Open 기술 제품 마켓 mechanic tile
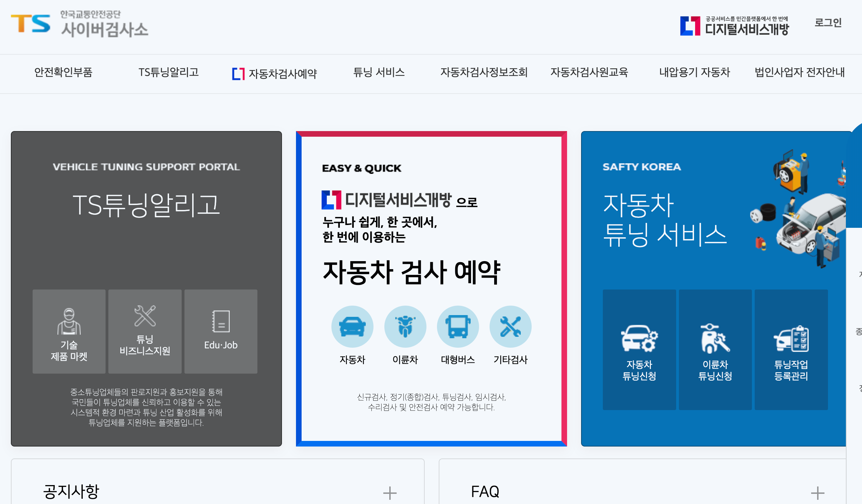Screen dimensions: 862x504 tap(69, 332)
